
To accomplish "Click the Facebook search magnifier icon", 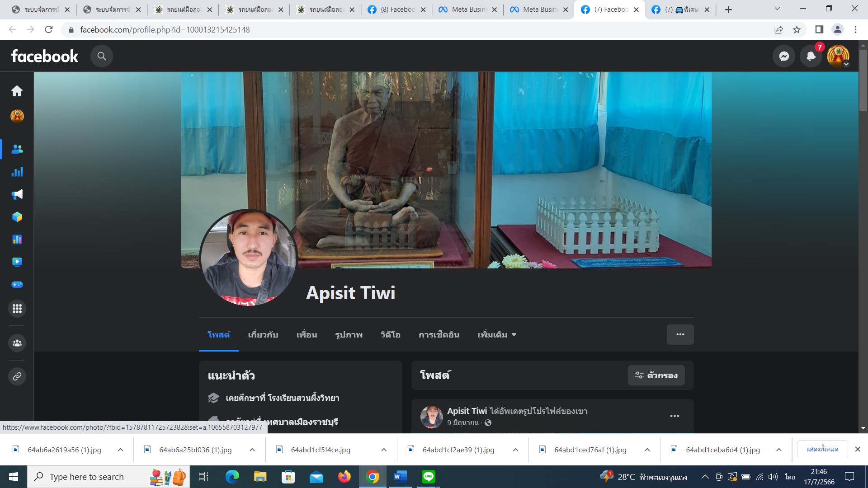I will tap(102, 56).
